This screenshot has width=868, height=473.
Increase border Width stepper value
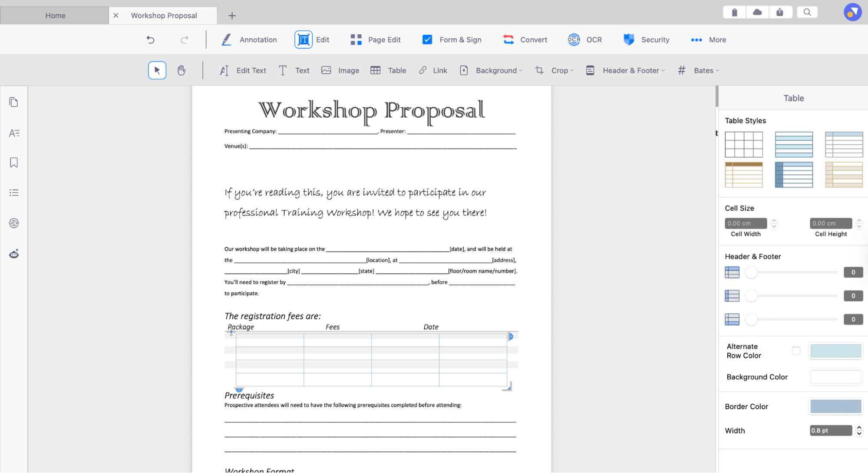(859, 427)
